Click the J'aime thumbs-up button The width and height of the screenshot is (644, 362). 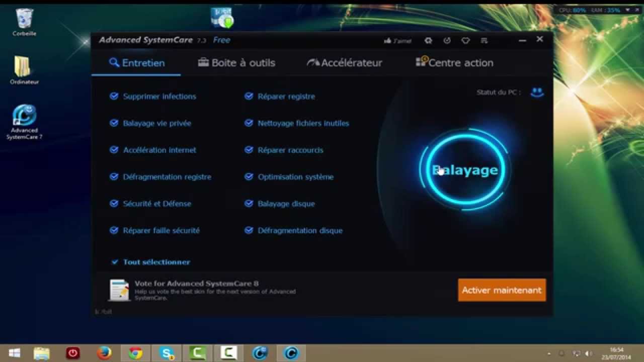pyautogui.click(x=397, y=41)
